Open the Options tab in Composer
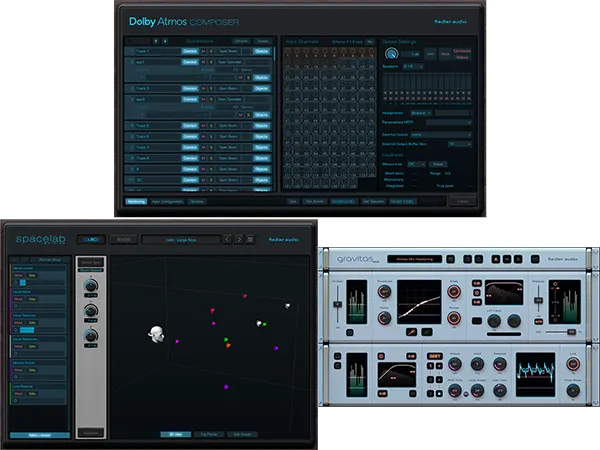 [197, 201]
